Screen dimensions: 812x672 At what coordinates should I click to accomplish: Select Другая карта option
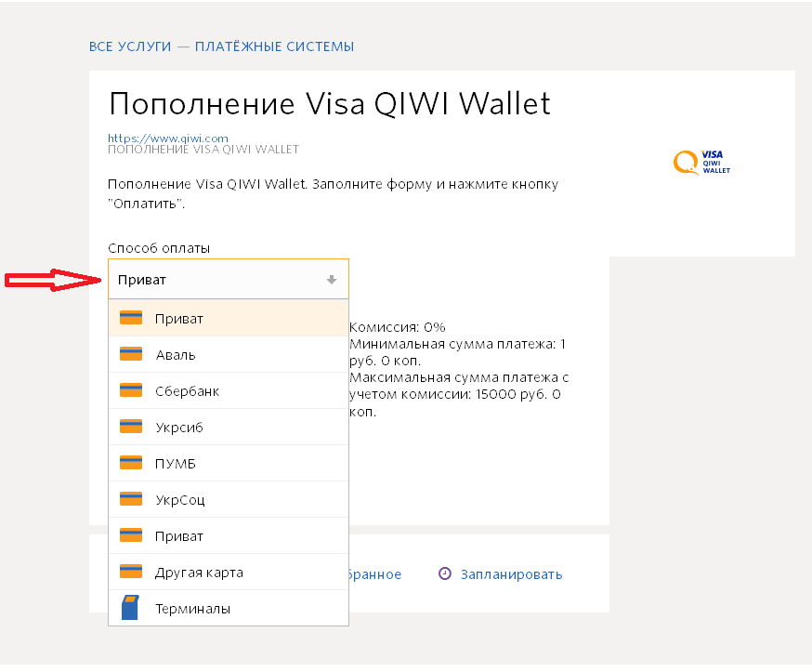click(x=199, y=573)
